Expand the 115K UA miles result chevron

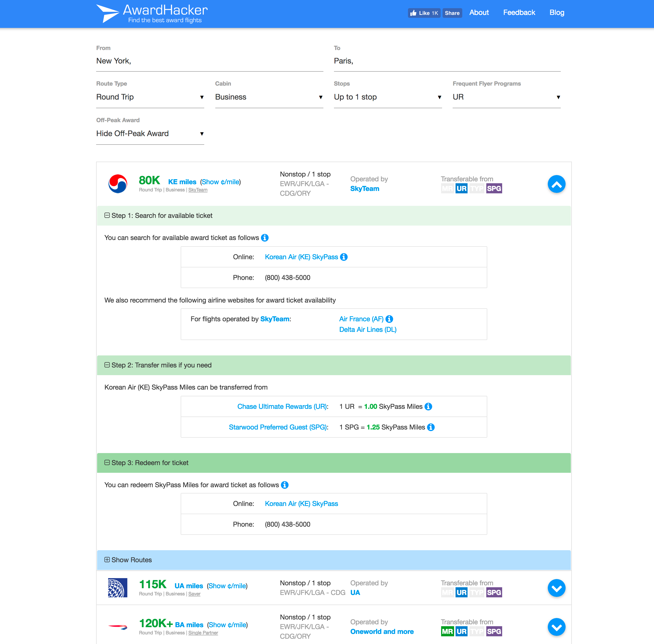click(x=556, y=588)
